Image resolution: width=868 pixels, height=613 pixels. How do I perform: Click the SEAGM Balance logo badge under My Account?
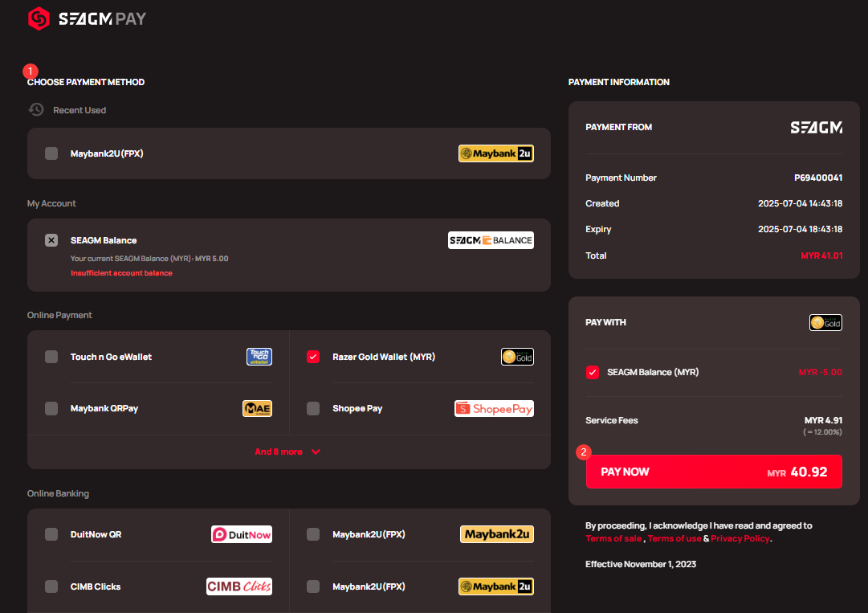coord(491,240)
